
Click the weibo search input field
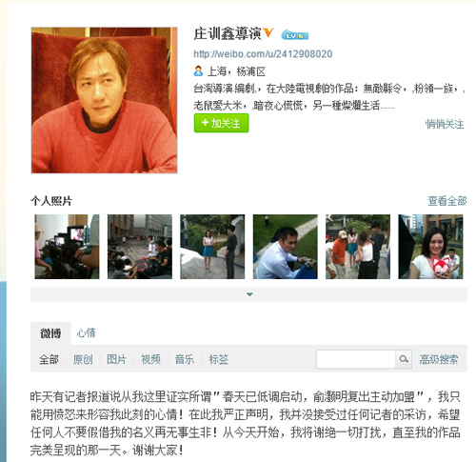(x=356, y=359)
